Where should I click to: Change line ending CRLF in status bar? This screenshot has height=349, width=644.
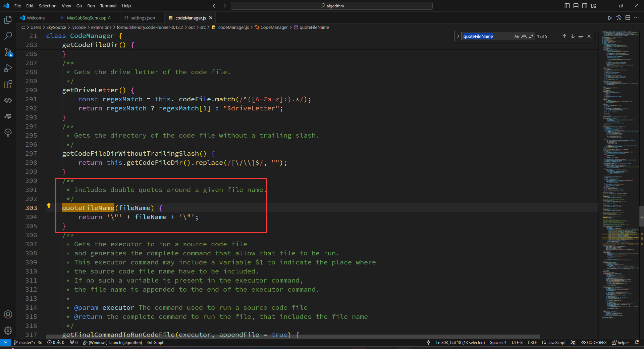coord(532,343)
